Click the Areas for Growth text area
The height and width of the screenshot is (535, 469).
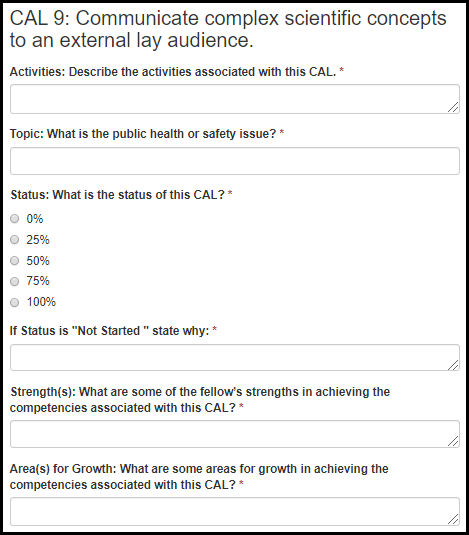click(x=235, y=511)
